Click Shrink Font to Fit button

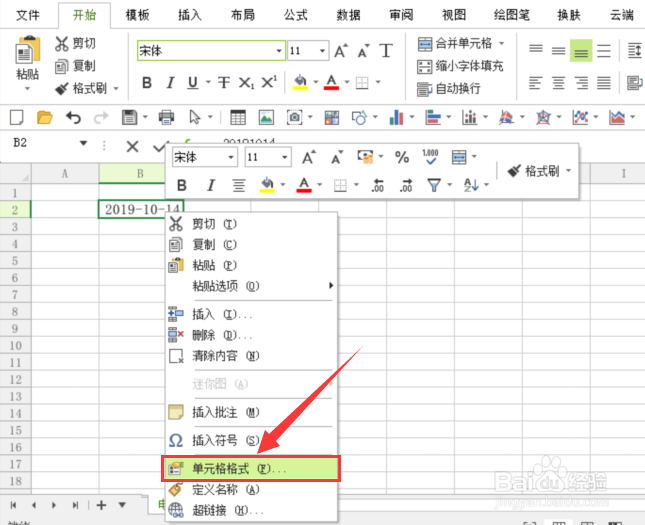[460, 66]
